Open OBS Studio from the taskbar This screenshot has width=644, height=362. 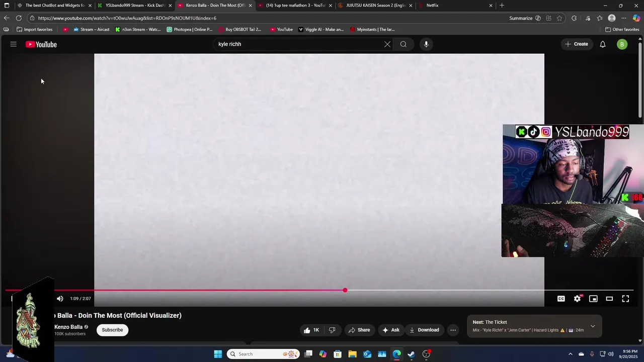tap(426, 354)
